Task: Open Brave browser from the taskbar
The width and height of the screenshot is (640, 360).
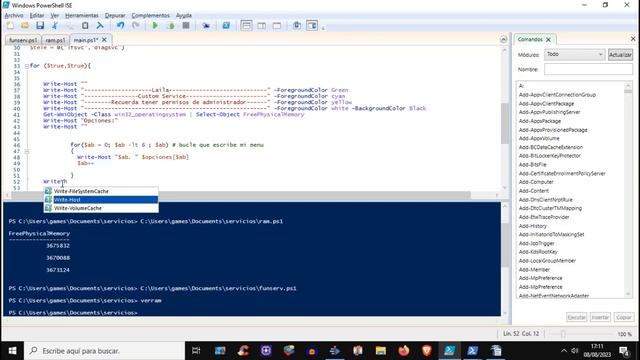Action: (427, 351)
